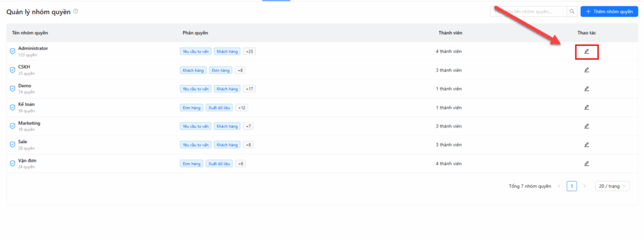Edit the Sale permission group
The width and height of the screenshot is (644, 240).
(x=586, y=145)
